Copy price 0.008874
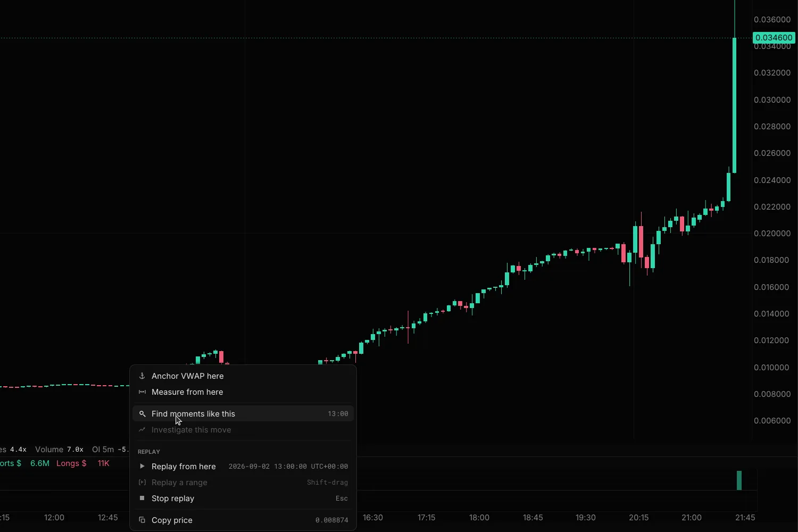This screenshot has width=798, height=532. point(243,520)
